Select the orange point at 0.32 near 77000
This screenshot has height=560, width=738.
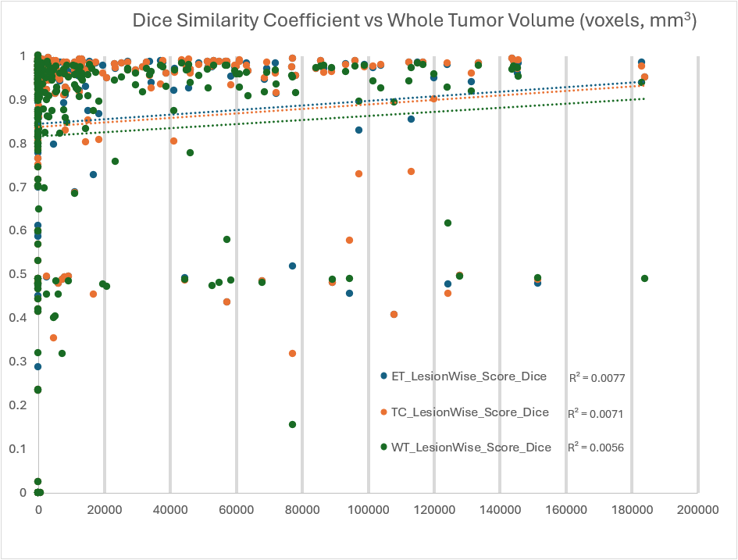click(x=292, y=353)
